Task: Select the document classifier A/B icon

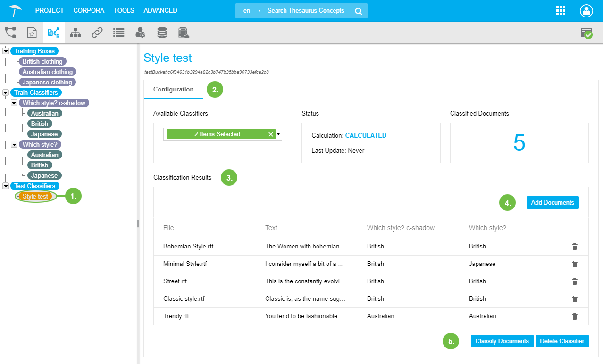Action: point(54,33)
